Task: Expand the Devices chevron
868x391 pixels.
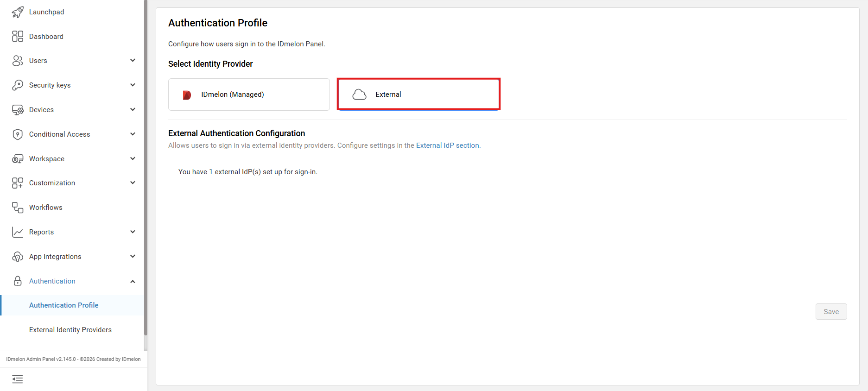Action: [133, 110]
